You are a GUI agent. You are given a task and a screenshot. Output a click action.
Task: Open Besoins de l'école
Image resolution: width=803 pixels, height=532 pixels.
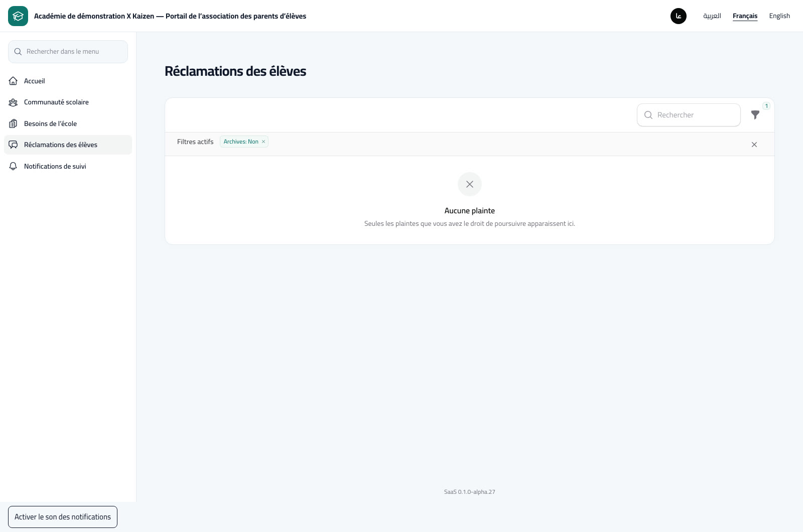(68, 123)
